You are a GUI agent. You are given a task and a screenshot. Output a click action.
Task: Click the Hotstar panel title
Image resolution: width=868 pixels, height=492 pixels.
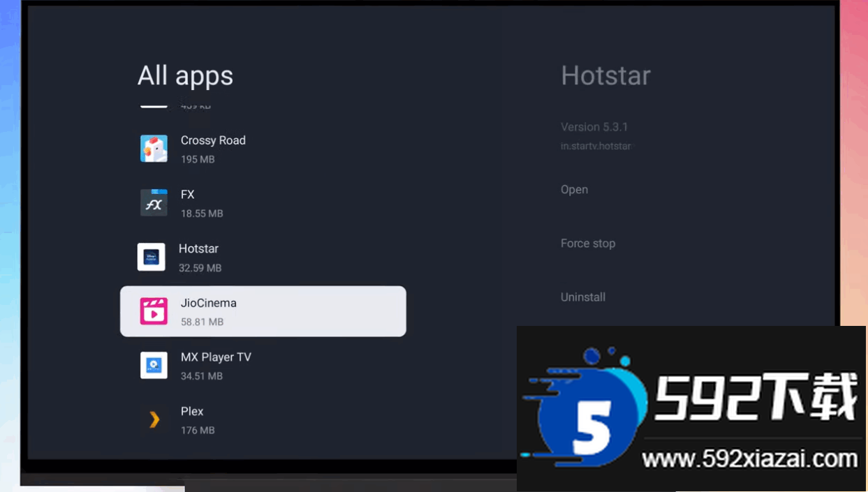point(605,75)
